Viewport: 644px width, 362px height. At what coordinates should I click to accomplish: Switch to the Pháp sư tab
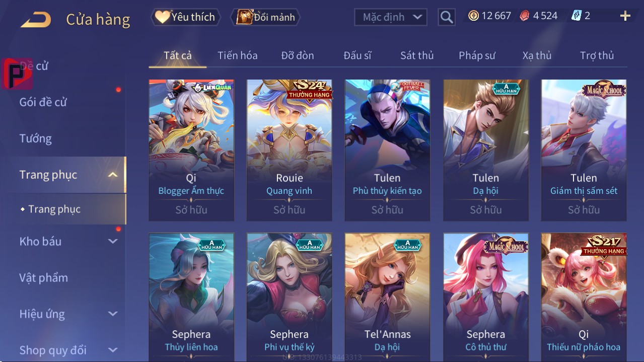tap(477, 55)
